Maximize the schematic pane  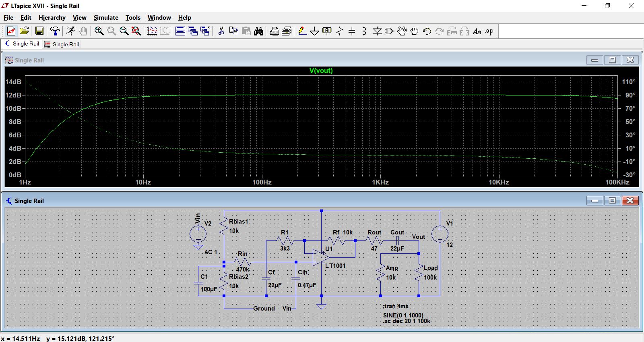(x=612, y=201)
